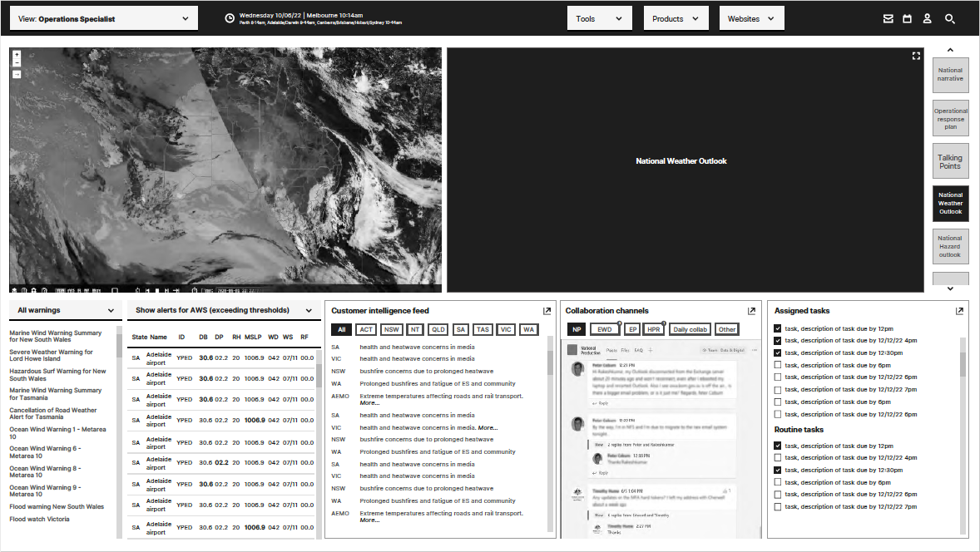Open the user profile icon
980x552 pixels.
(x=928, y=19)
